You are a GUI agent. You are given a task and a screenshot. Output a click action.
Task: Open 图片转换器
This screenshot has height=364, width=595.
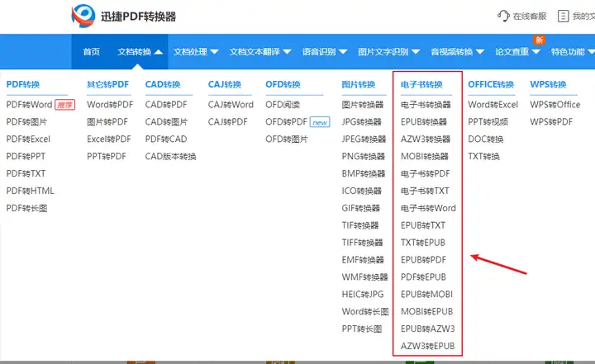(x=363, y=105)
